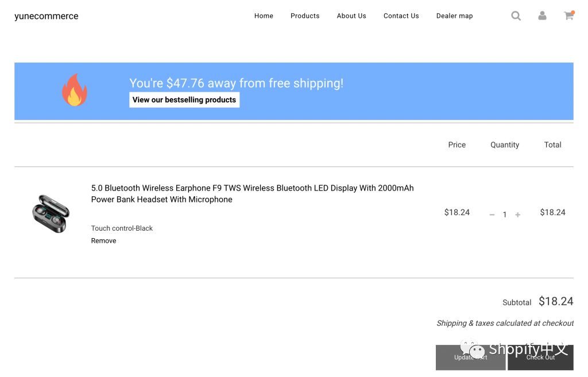The height and width of the screenshot is (377, 588).
Task: Open Contact Us page
Action: tap(401, 16)
